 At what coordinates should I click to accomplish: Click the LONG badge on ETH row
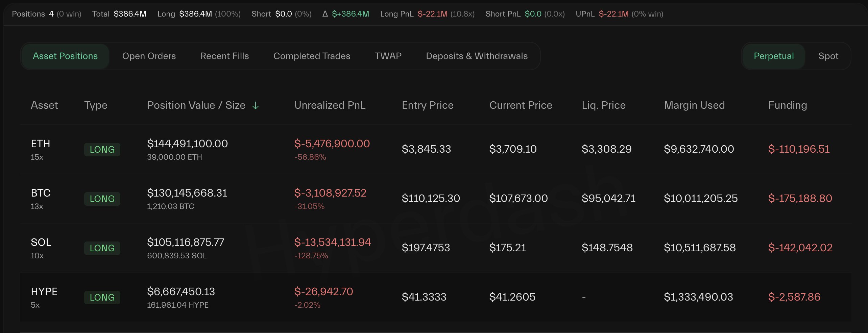coord(102,150)
